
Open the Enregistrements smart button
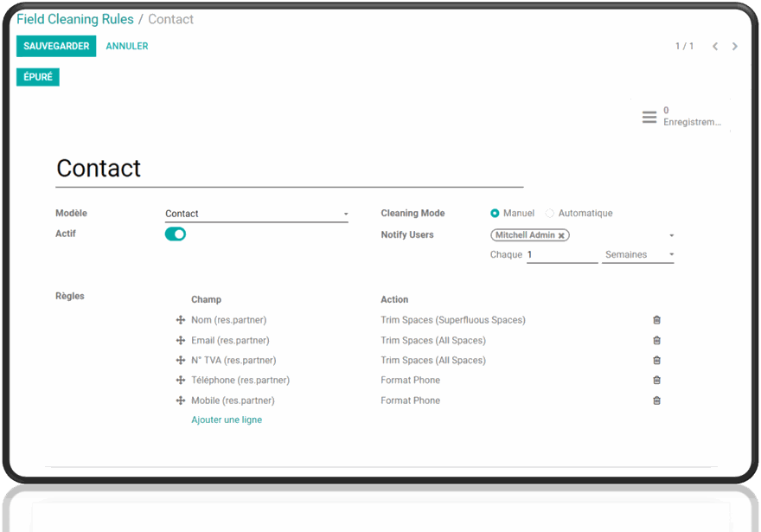tap(683, 116)
